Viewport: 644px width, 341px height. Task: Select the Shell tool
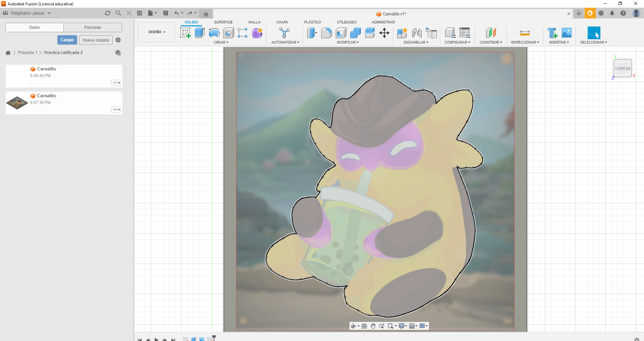coord(341,33)
